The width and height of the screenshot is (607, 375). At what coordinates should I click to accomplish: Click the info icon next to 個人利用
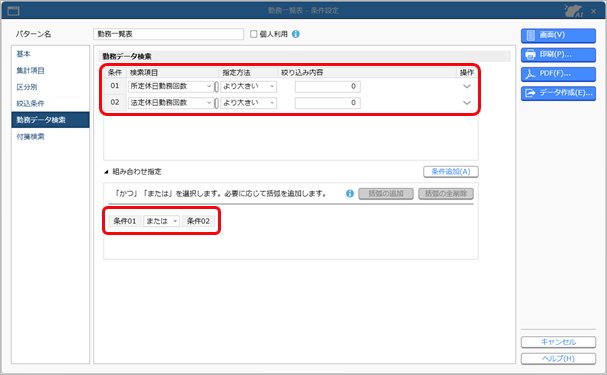[296, 34]
